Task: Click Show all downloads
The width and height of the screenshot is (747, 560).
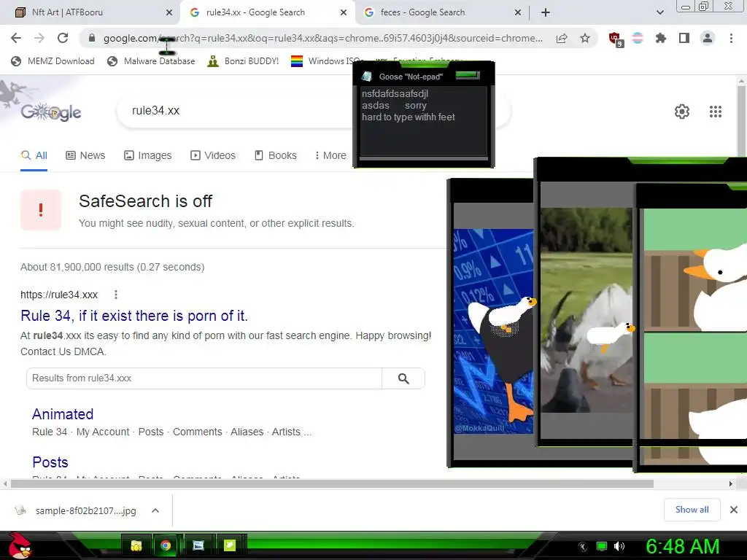Action: 692,510
